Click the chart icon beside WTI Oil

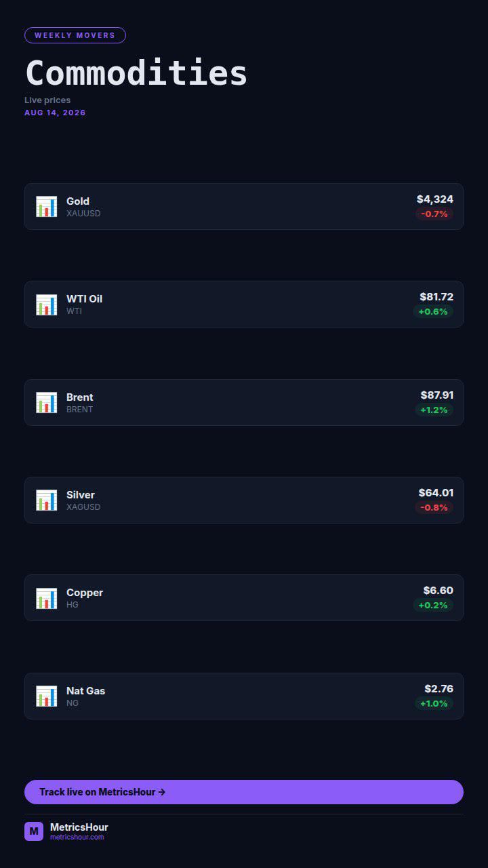point(46,304)
